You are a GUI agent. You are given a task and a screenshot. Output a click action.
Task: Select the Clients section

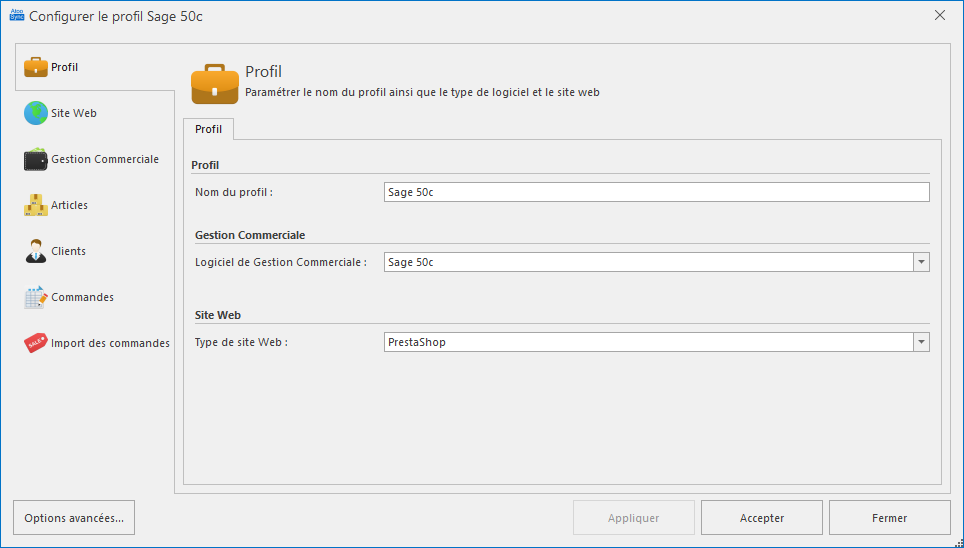(95, 251)
